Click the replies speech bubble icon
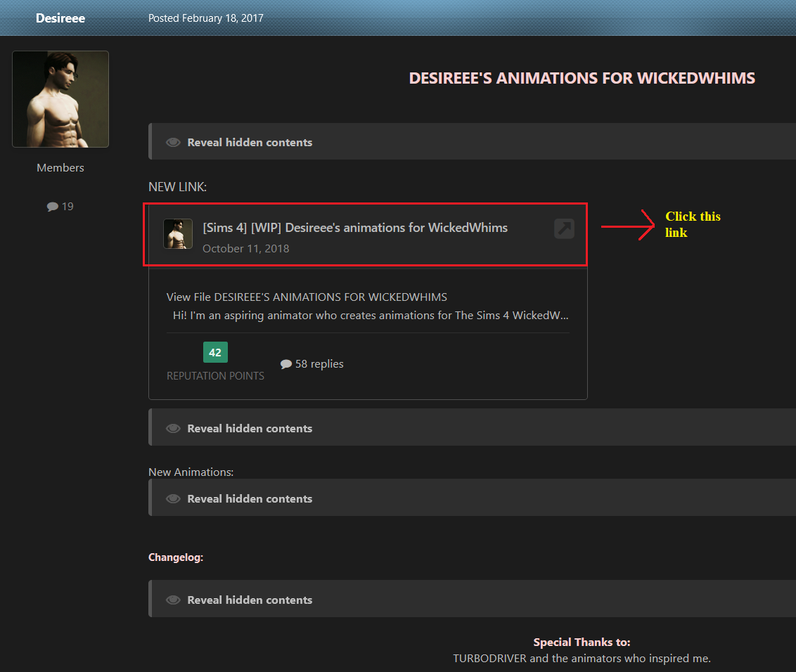Screen dimensions: 796x672 tap(285, 364)
